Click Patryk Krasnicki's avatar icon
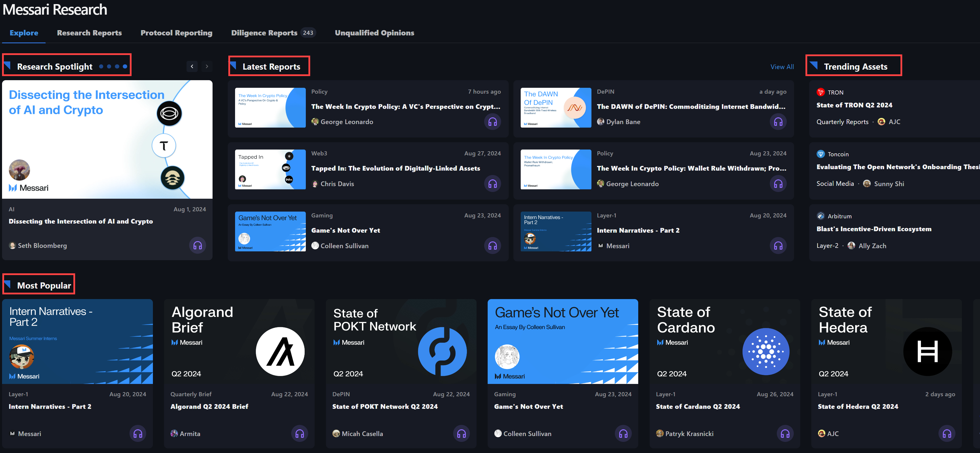The width and height of the screenshot is (980, 453). tap(660, 433)
